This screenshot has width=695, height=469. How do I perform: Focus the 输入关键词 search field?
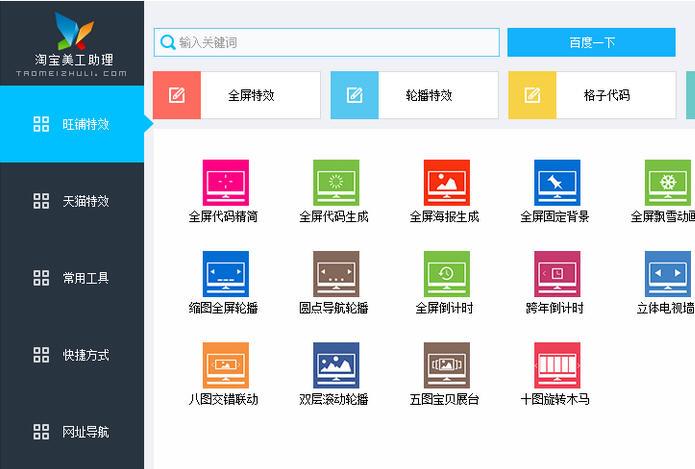[327, 43]
